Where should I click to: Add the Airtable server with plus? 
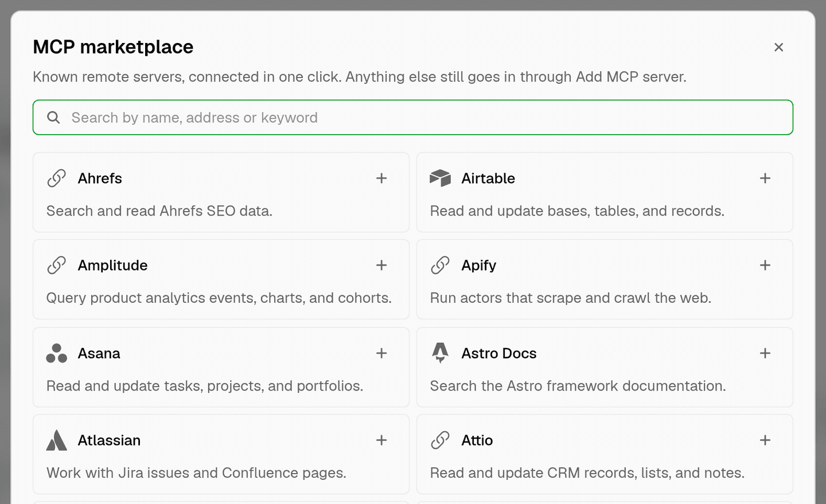pyautogui.click(x=765, y=178)
